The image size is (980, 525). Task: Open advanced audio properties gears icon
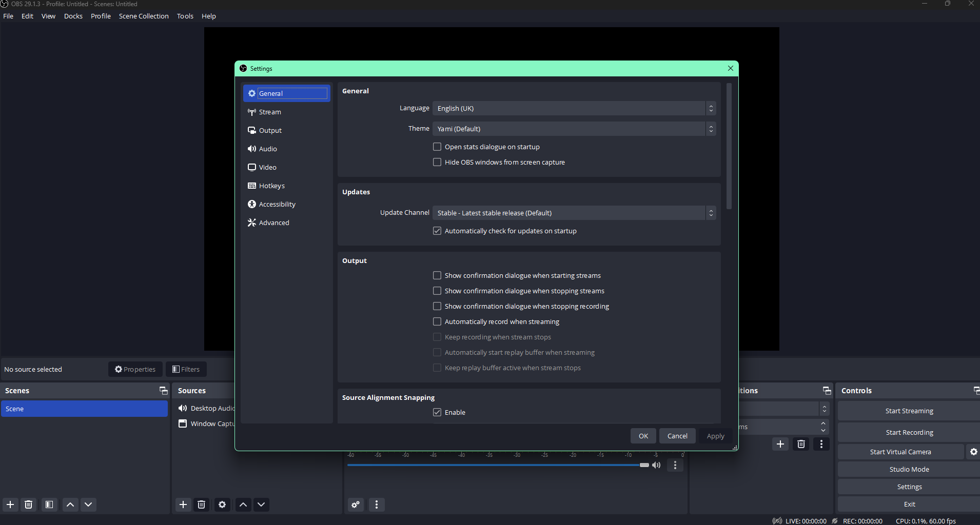pos(356,504)
